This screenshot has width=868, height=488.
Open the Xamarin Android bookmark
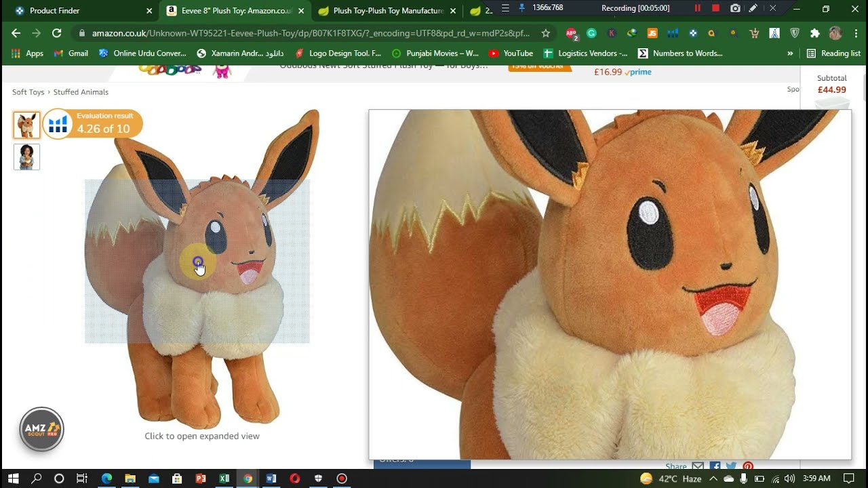pos(240,54)
